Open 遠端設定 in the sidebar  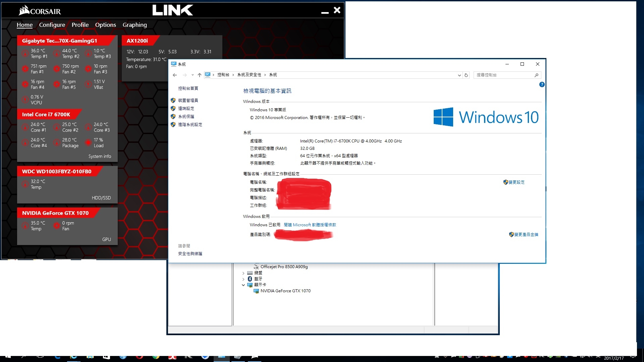pyautogui.click(x=186, y=109)
